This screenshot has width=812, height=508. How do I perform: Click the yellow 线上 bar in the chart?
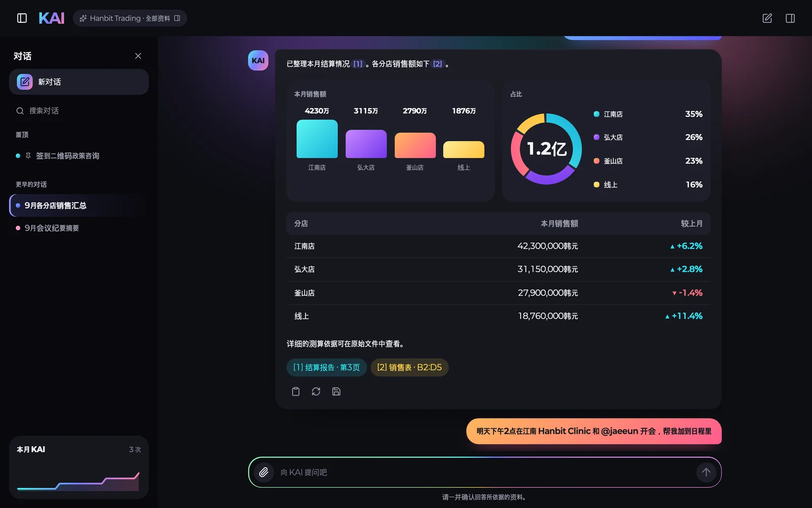[x=464, y=149]
